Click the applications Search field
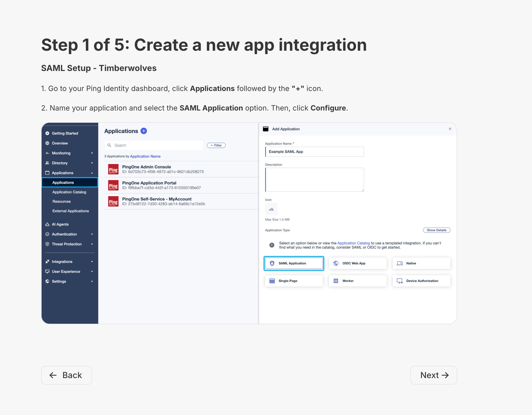 [x=154, y=145]
